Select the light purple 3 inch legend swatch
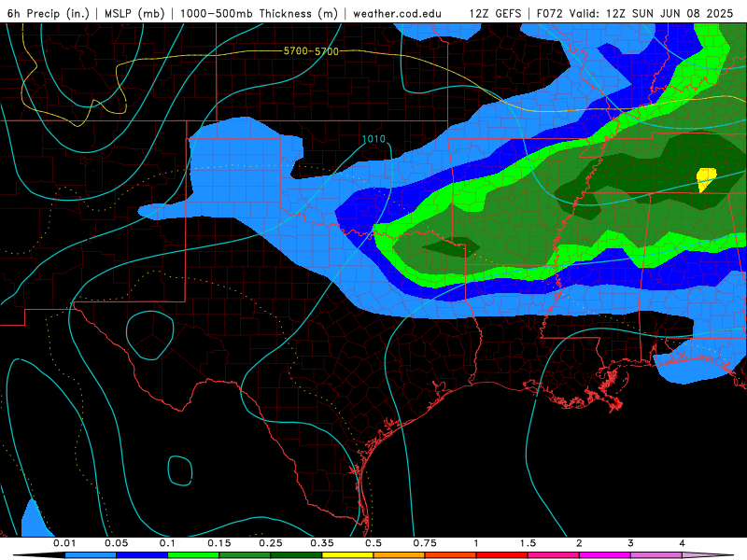The width and height of the screenshot is (747, 560). point(656,555)
